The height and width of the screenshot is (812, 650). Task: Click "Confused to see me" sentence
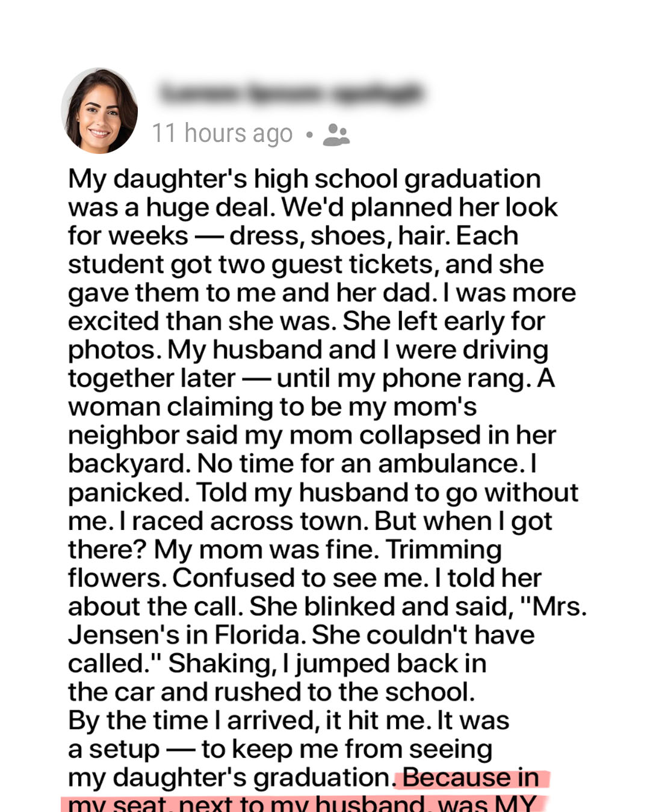click(300, 578)
